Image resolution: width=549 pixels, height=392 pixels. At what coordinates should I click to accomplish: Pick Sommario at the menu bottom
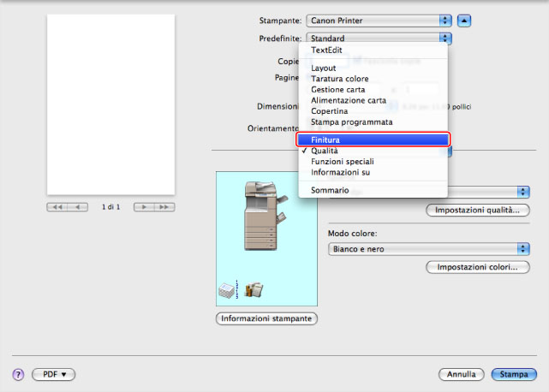tap(329, 190)
